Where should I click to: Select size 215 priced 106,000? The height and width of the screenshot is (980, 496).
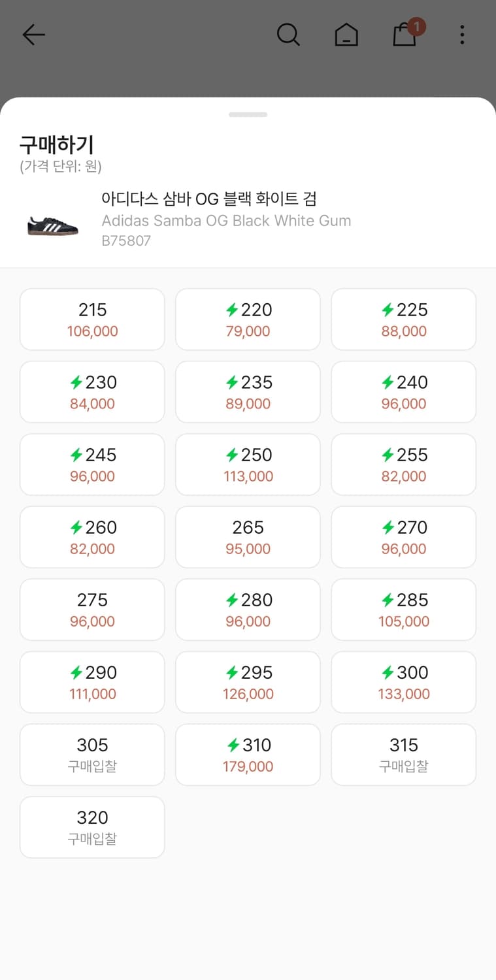[92, 319]
